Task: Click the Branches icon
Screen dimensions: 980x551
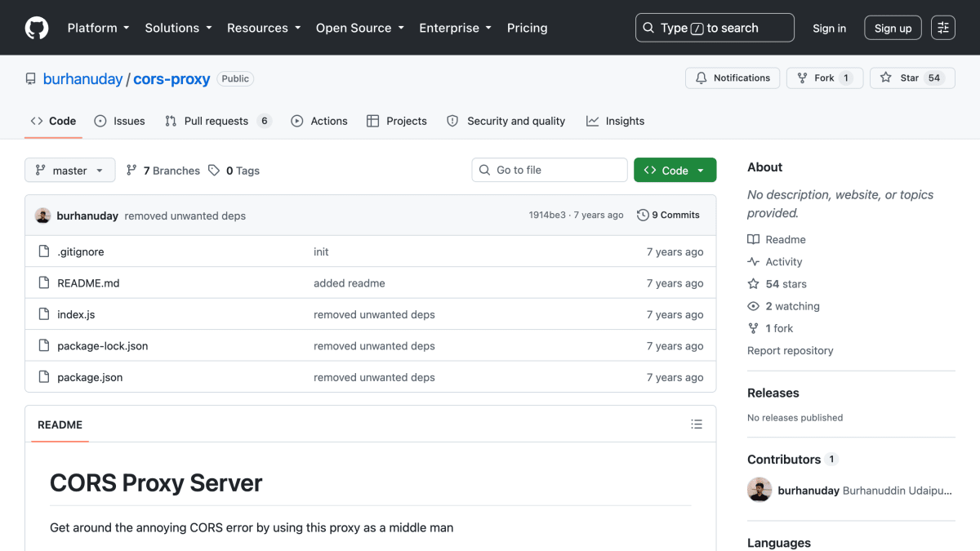Action: (131, 171)
